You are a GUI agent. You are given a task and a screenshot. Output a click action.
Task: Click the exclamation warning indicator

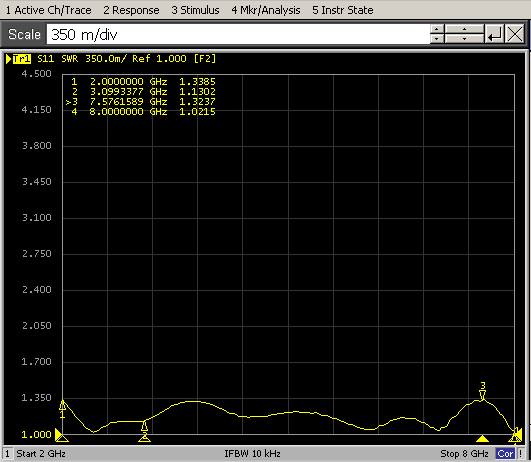click(521, 454)
